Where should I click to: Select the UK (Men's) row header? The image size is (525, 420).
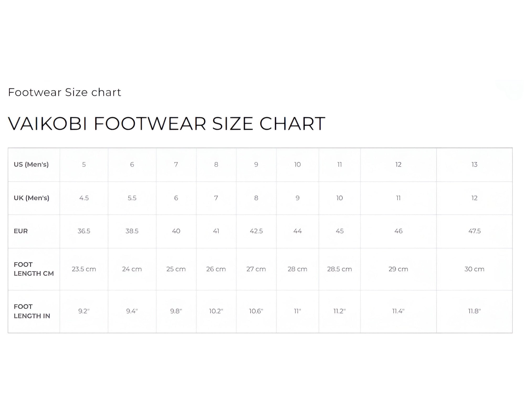(x=31, y=198)
